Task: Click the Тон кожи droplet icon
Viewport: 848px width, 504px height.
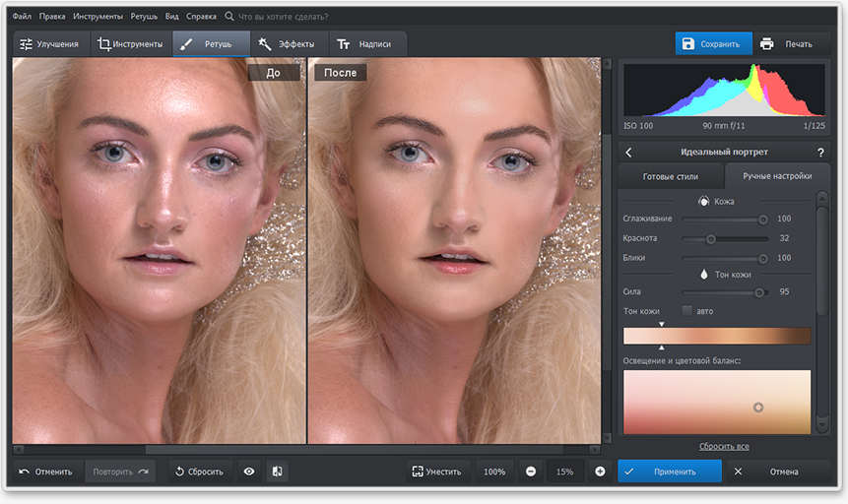Action: (703, 275)
